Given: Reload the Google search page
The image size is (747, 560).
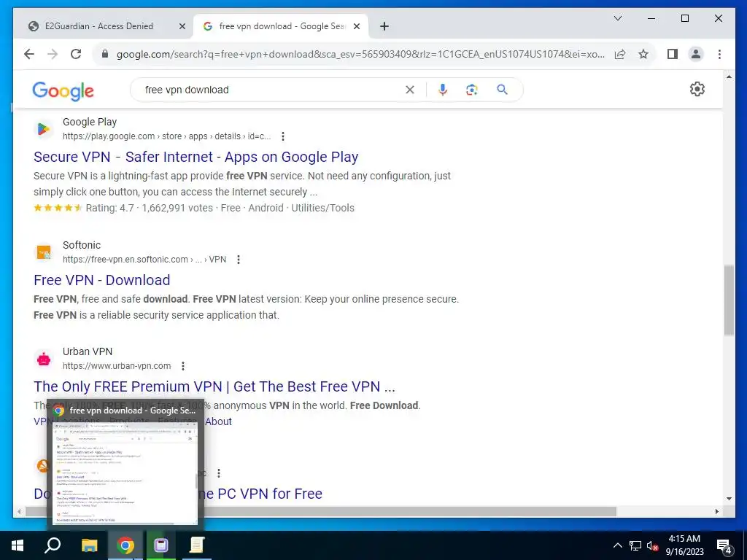Looking at the screenshot, I should click(x=76, y=54).
